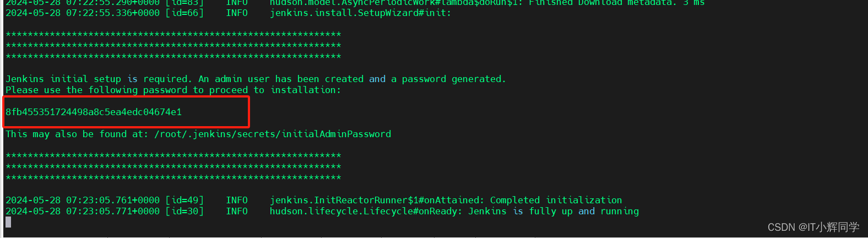Click the [id=30] thread identifier
Image resolution: width=868 pixels, height=238 pixels.
185,211
